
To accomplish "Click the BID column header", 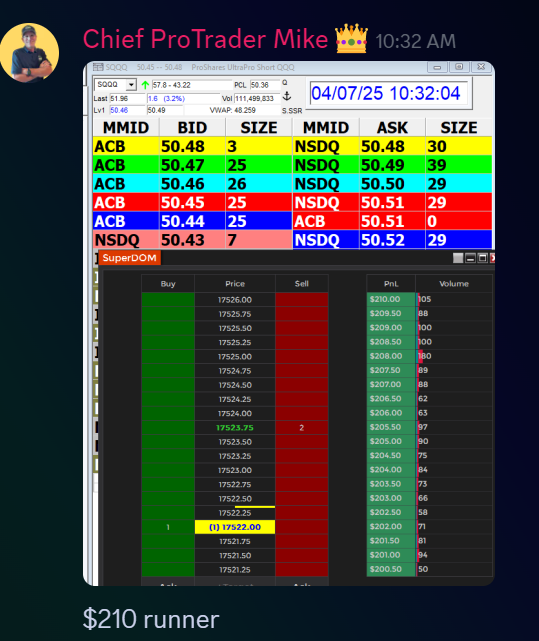I will [192, 128].
